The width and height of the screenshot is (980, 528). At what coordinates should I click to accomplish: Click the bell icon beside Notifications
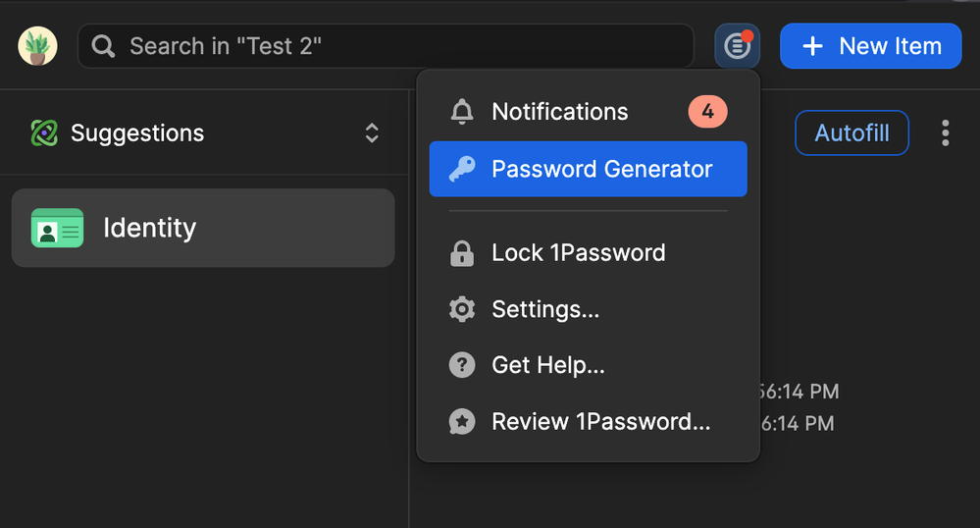[x=461, y=112]
